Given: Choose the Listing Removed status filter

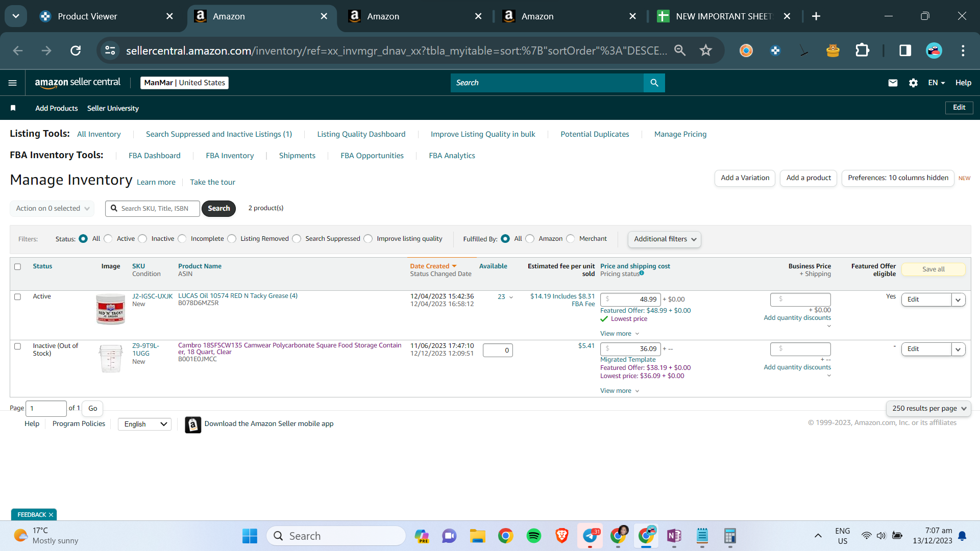Looking at the screenshot, I should [232, 239].
